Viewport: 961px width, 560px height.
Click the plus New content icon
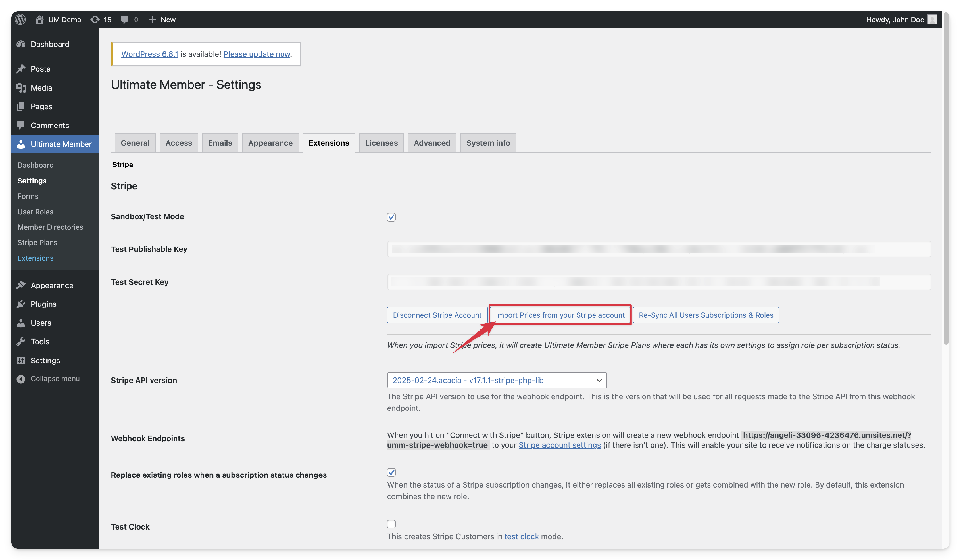[x=152, y=20]
